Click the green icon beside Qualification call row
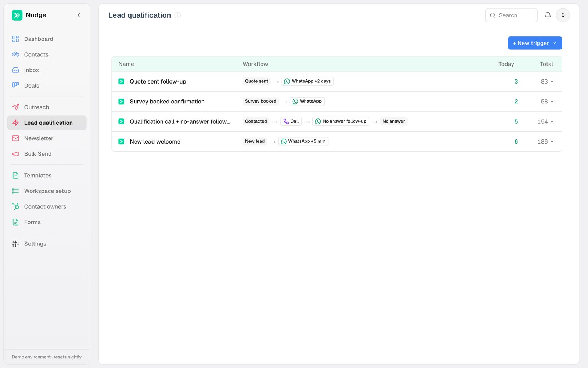This screenshot has width=588, height=368. pyautogui.click(x=121, y=121)
